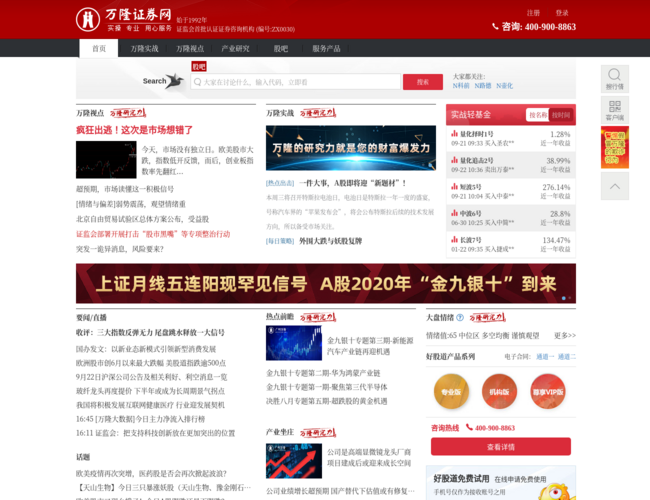Screen dimensions: 650x500
Task: Click the red holiday promo sidebar thumbnail
Action: pyautogui.click(x=615, y=147)
